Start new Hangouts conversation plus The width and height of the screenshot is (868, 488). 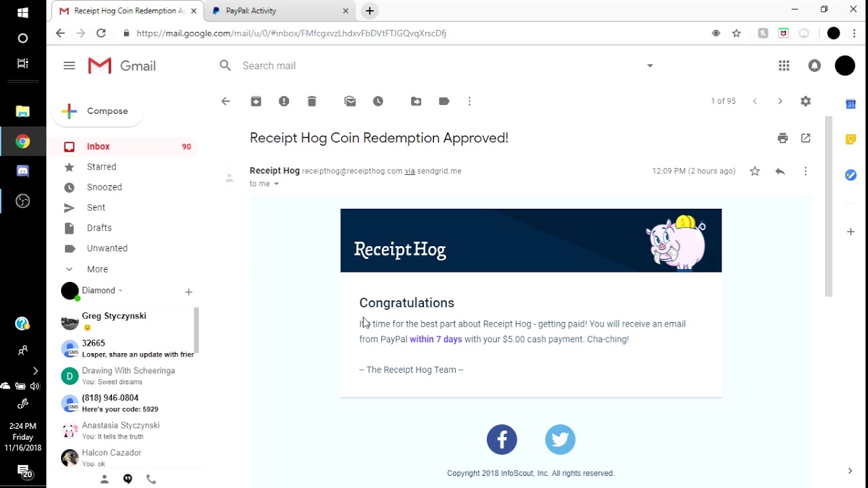[189, 292]
